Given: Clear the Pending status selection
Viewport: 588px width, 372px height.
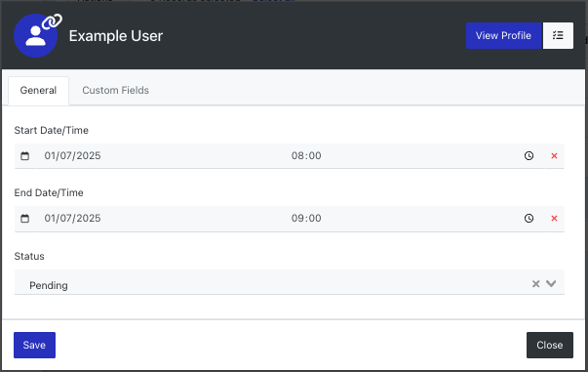Looking at the screenshot, I should click(x=536, y=284).
